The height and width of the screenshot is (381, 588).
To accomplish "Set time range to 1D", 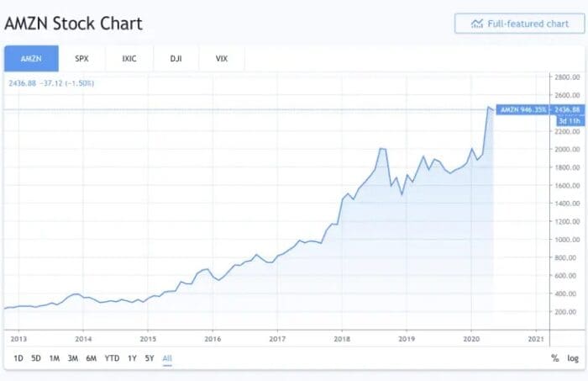I will click(x=18, y=358).
